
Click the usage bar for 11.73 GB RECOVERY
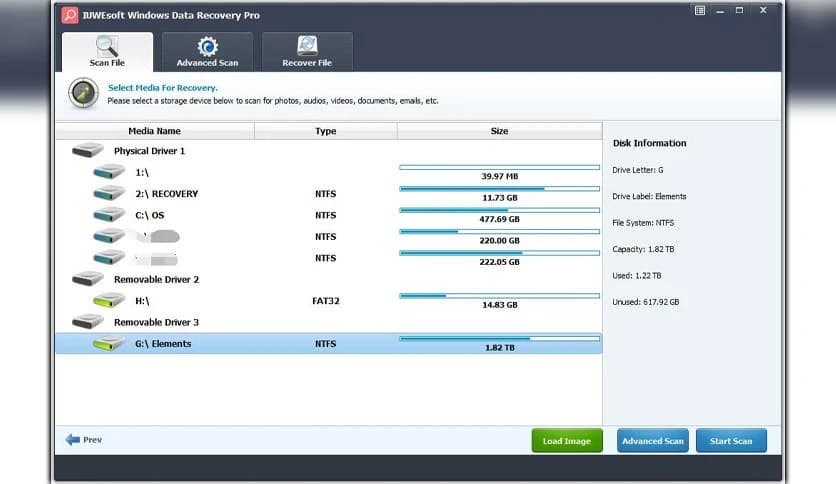coord(500,189)
